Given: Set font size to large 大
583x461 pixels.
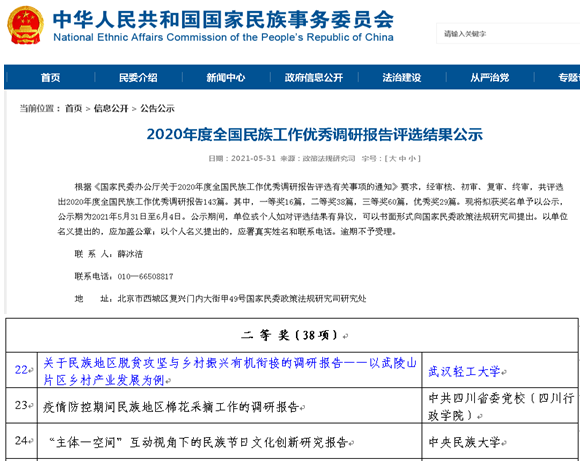Looking at the screenshot, I should click(x=392, y=159).
